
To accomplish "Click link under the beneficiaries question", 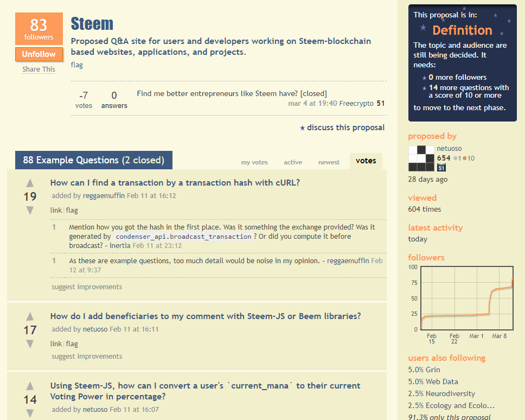I will [x=56, y=343].
